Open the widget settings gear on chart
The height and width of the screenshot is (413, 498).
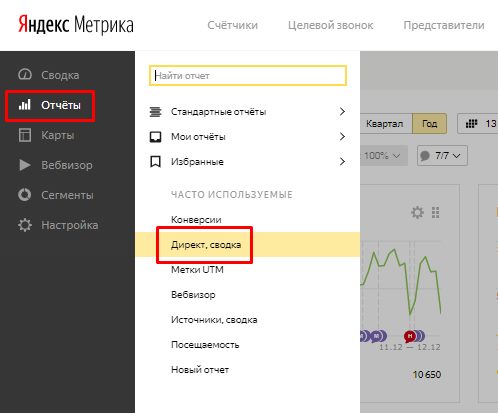coord(417,212)
